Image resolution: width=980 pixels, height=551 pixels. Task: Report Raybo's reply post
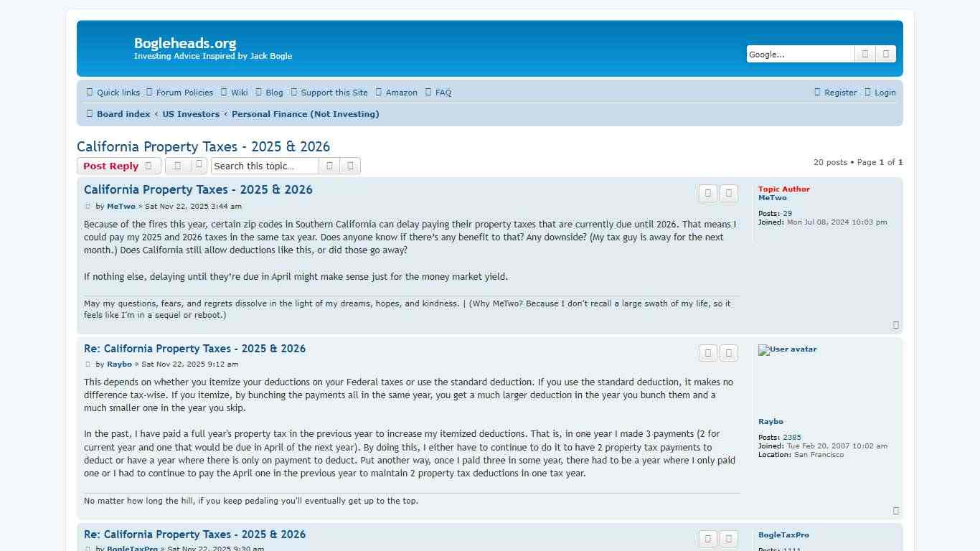(x=708, y=353)
